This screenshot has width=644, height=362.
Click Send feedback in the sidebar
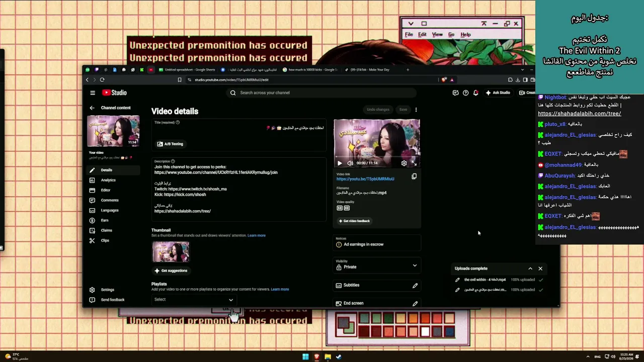[x=113, y=300]
